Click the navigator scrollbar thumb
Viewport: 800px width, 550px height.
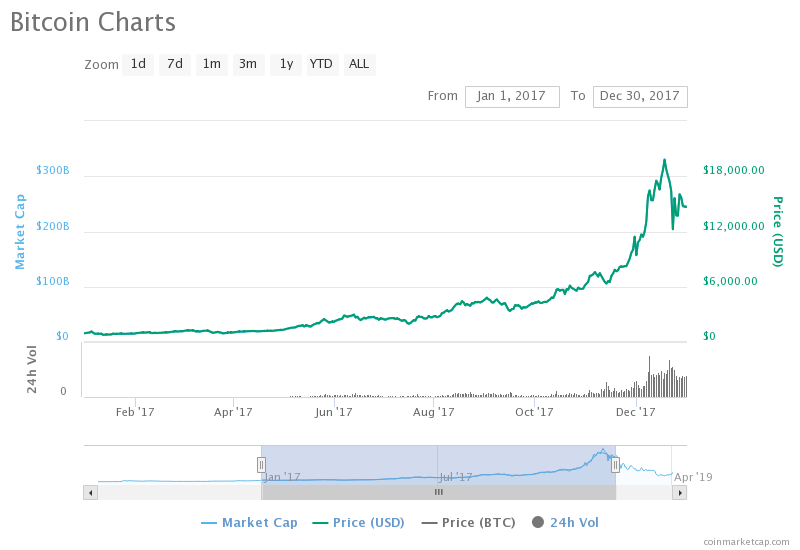[x=438, y=493]
